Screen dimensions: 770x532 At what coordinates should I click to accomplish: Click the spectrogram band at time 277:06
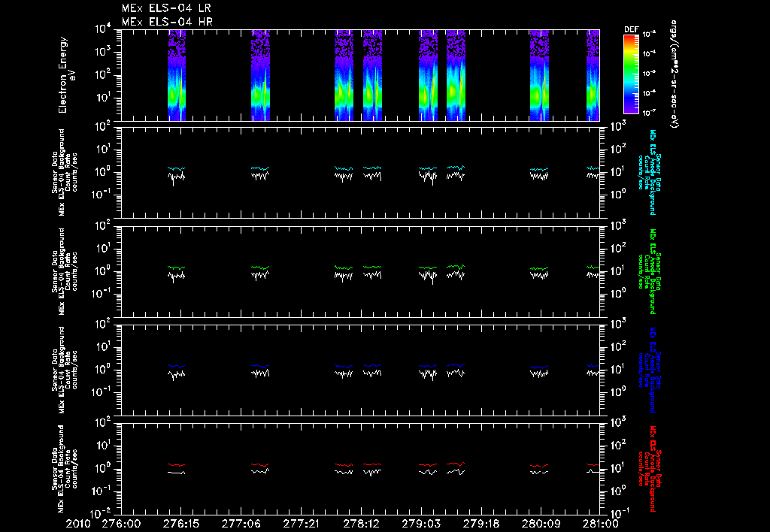point(260,75)
